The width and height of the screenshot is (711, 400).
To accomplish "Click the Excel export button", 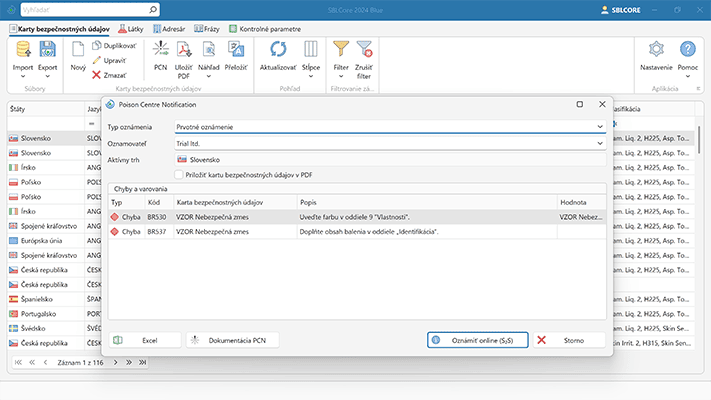I will tap(143, 340).
